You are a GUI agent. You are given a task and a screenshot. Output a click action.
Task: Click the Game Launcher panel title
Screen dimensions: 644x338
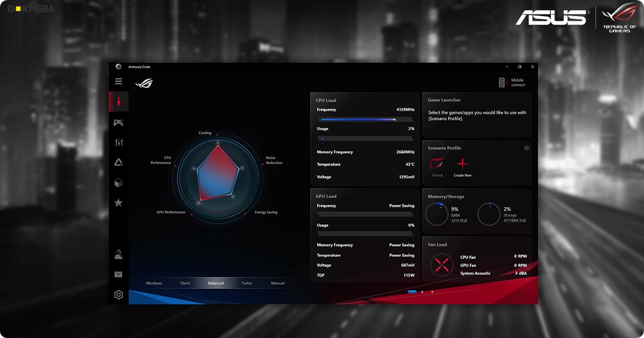tap(444, 100)
